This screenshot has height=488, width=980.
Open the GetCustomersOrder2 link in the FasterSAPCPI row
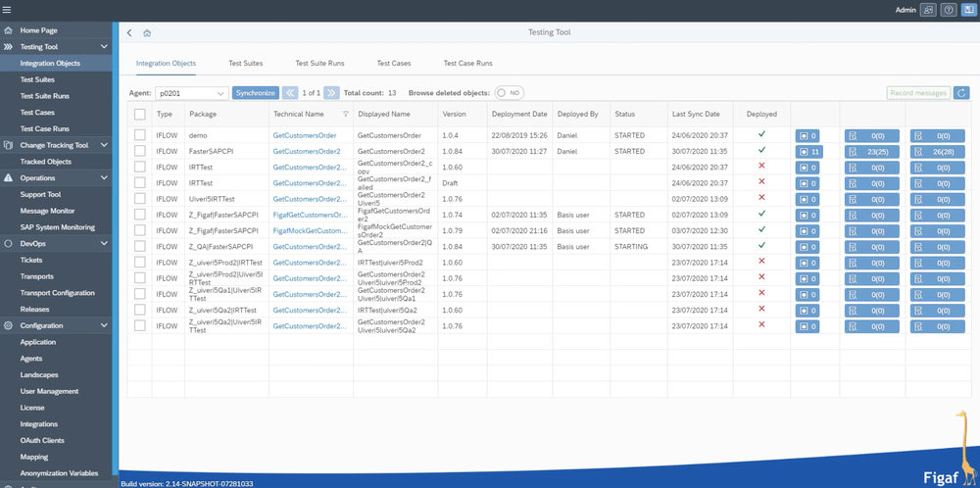point(306,151)
